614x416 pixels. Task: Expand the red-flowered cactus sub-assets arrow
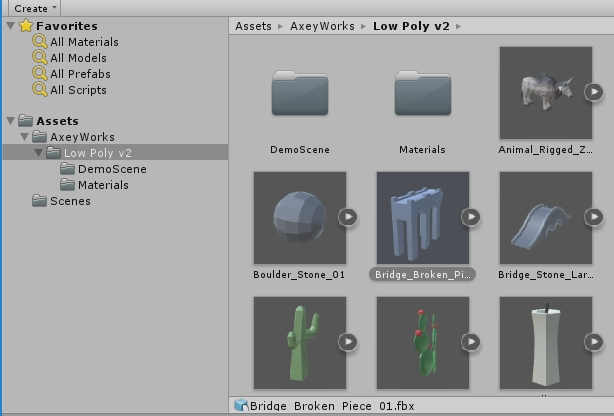click(x=471, y=342)
